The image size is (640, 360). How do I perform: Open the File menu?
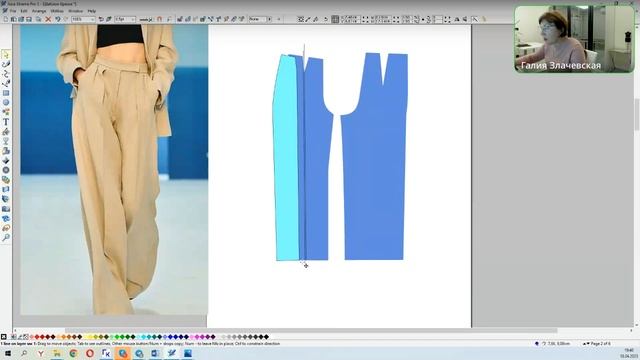[x=13, y=11]
